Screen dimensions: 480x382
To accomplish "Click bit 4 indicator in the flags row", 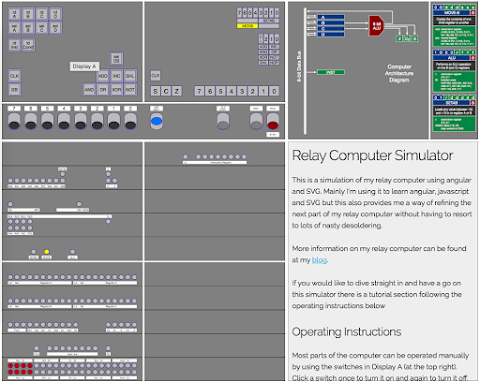I will pos(231,91).
